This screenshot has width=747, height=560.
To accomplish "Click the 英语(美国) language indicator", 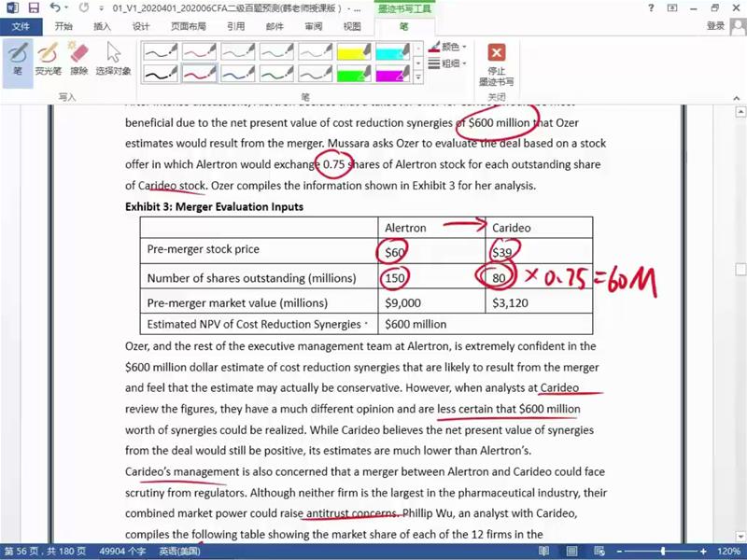I will click(179, 552).
